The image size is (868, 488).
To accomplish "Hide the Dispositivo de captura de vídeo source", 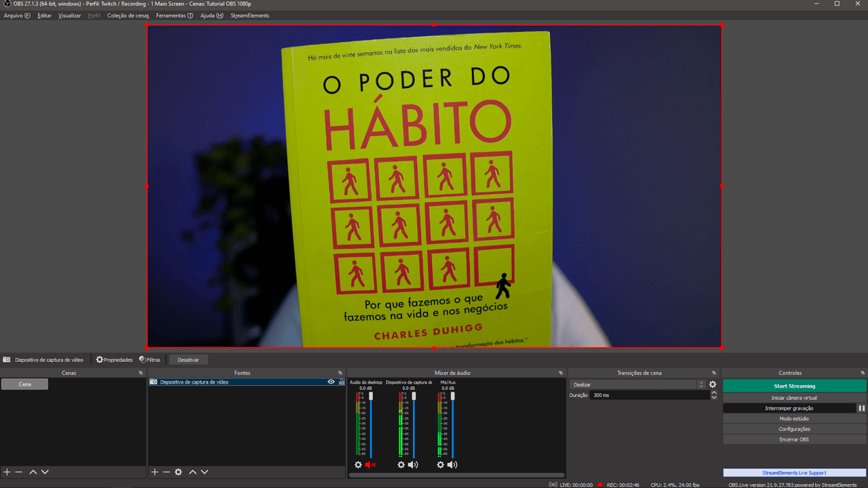I will (x=331, y=382).
